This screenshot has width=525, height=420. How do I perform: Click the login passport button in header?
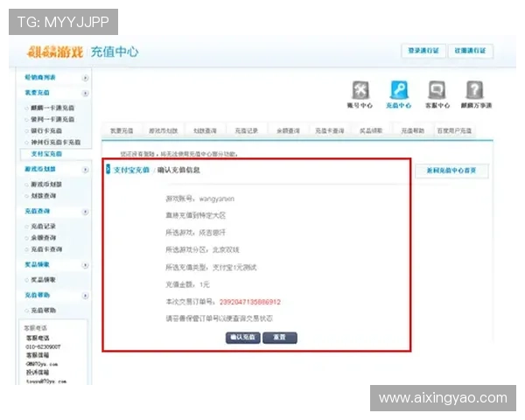[423, 51]
